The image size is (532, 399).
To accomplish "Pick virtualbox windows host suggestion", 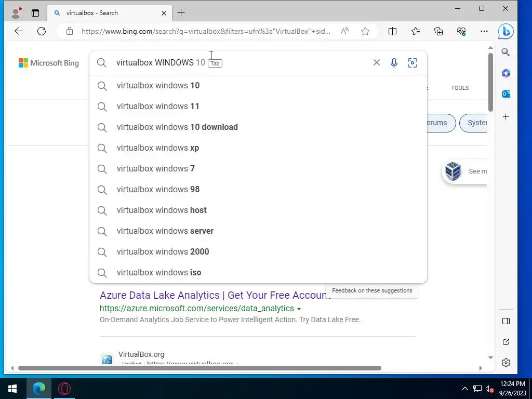I will [258, 210].
